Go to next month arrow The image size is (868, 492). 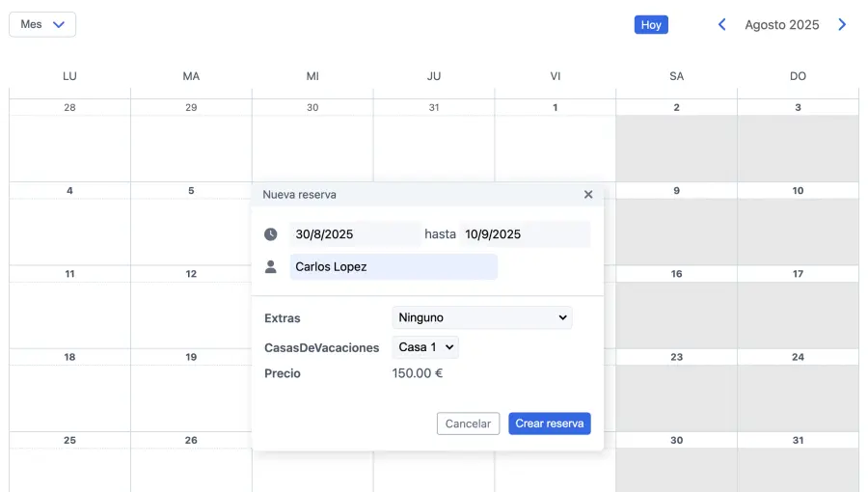click(x=842, y=25)
